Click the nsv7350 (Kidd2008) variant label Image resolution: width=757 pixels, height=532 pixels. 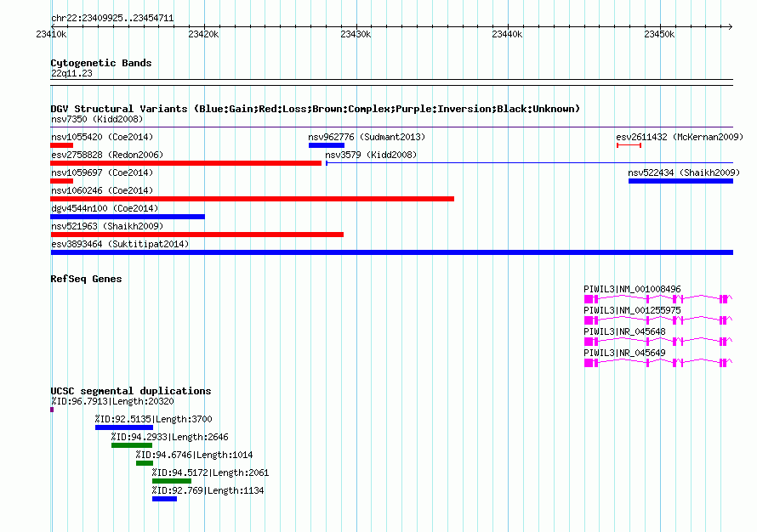(97, 119)
